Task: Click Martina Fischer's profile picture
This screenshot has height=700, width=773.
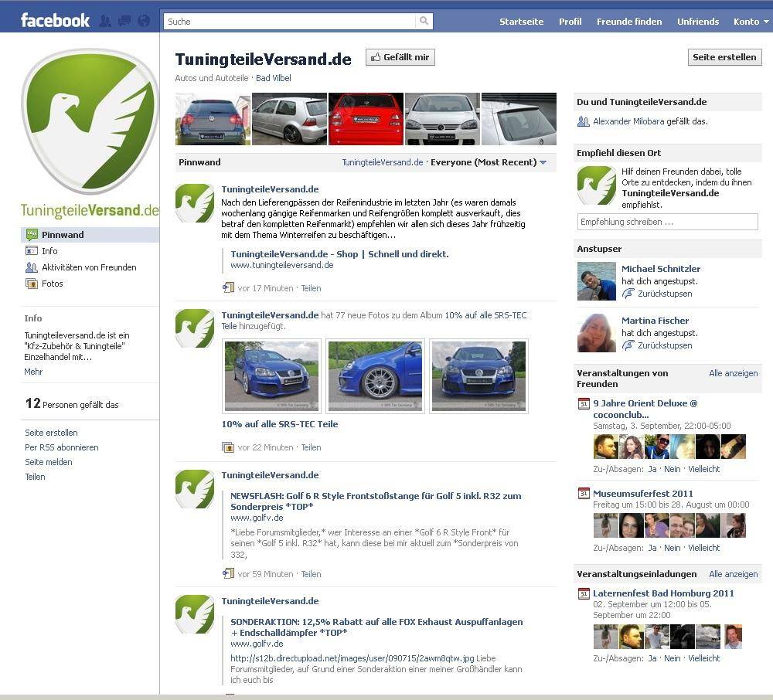Action: point(597,333)
